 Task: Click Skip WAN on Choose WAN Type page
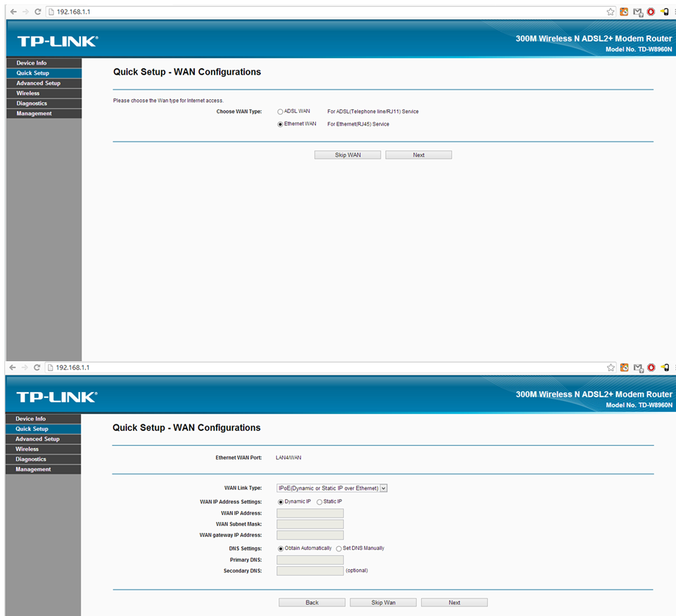pyautogui.click(x=348, y=155)
